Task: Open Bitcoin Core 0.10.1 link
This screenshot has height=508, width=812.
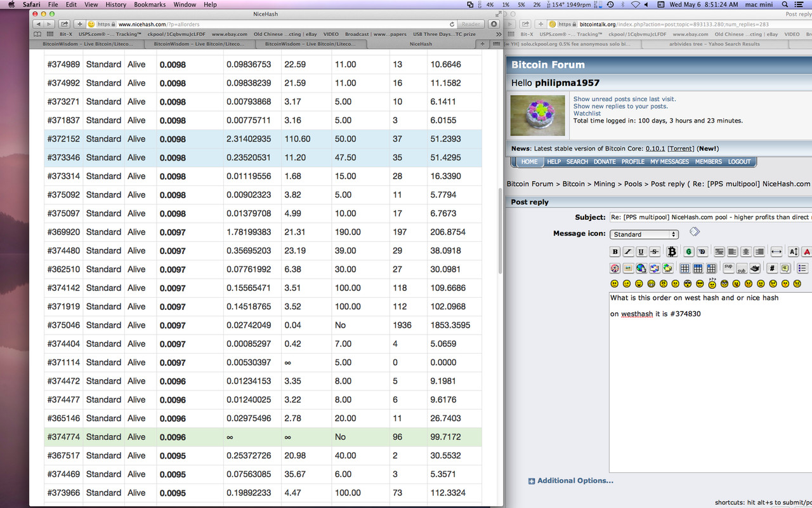Action: 655,149
